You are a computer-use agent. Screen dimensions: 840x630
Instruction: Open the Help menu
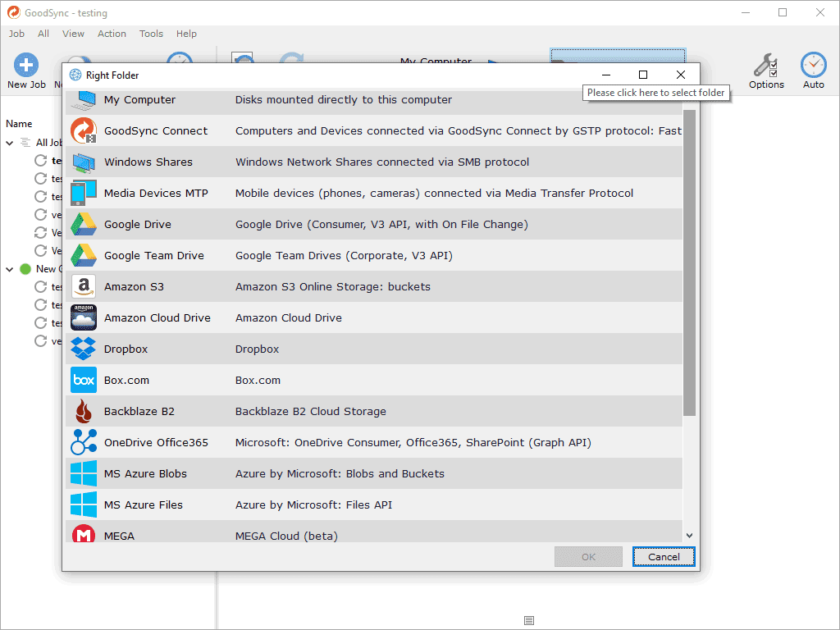pyautogui.click(x=186, y=34)
